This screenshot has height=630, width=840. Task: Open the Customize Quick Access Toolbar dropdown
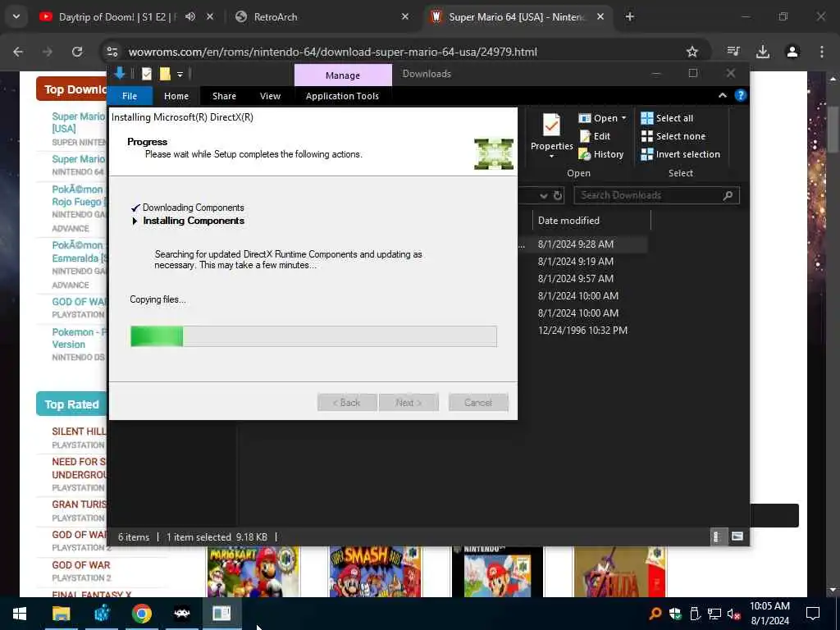(x=180, y=74)
